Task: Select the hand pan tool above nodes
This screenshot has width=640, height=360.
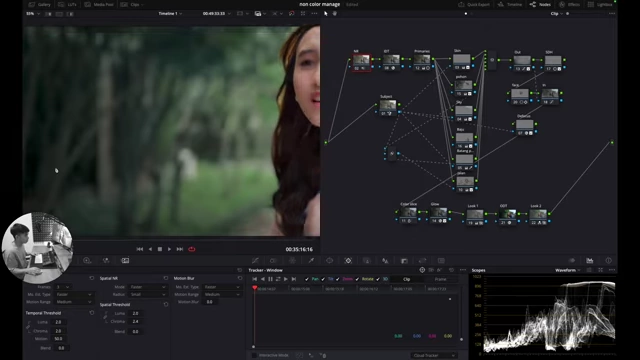Action: [335, 13]
